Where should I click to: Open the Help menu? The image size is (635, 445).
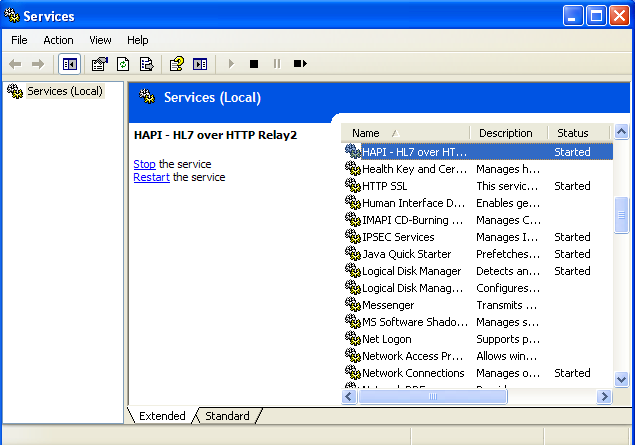click(x=138, y=40)
